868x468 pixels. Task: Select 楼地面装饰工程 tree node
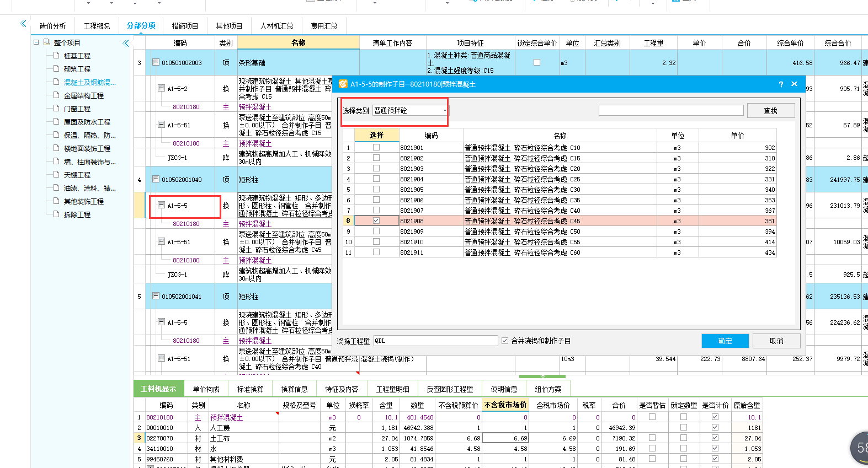click(x=87, y=149)
